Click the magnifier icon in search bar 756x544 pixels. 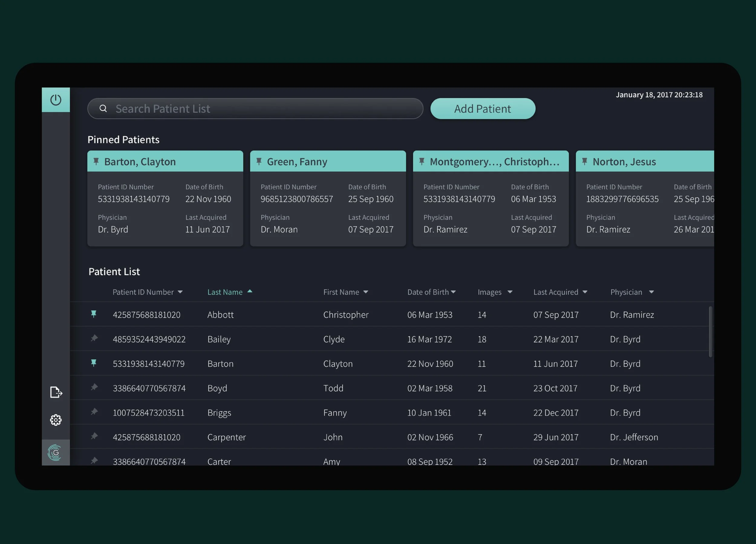[103, 108]
